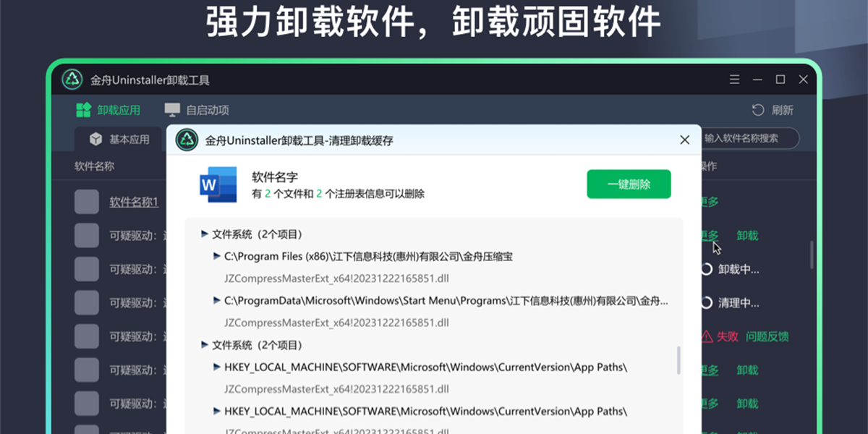This screenshot has height=434, width=868.
Task: Expand the C:\ProgramData Start Menu path
Action: (217, 300)
